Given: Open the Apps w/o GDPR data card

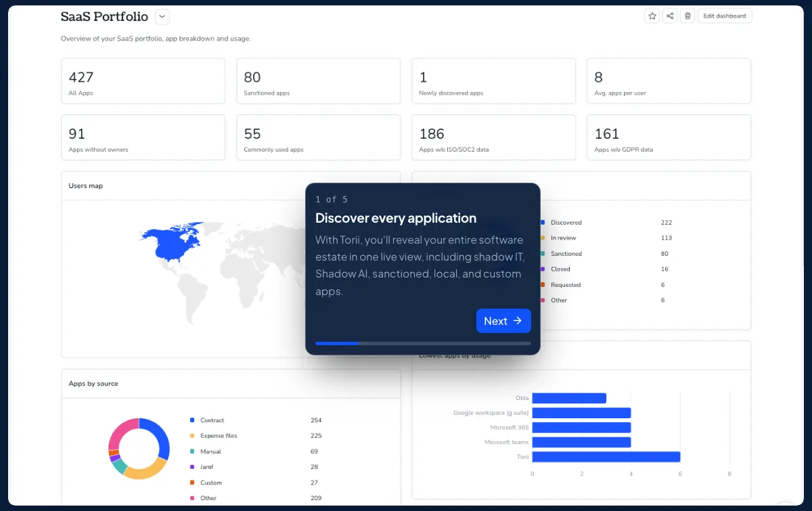Looking at the screenshot, I should (x=669, y=137).
